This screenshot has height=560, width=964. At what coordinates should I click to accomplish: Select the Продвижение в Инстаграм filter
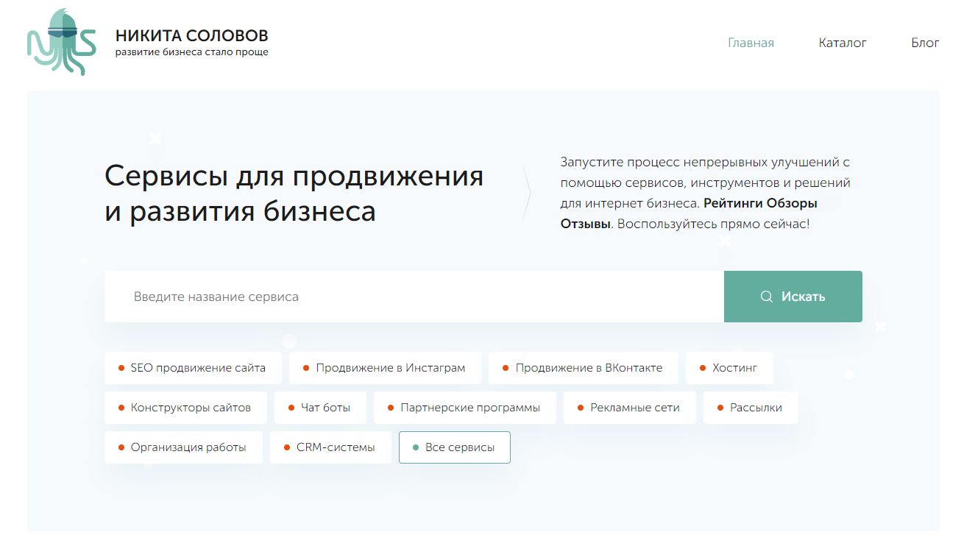coord(385,367)
